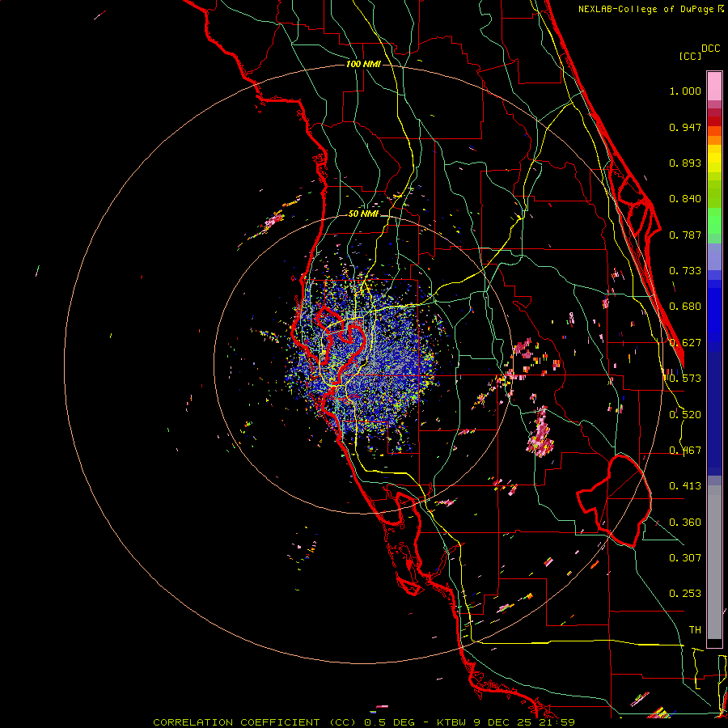Click the 0.680 color scale label
Screen dimensions: 728x728
(x=685, y=307)
